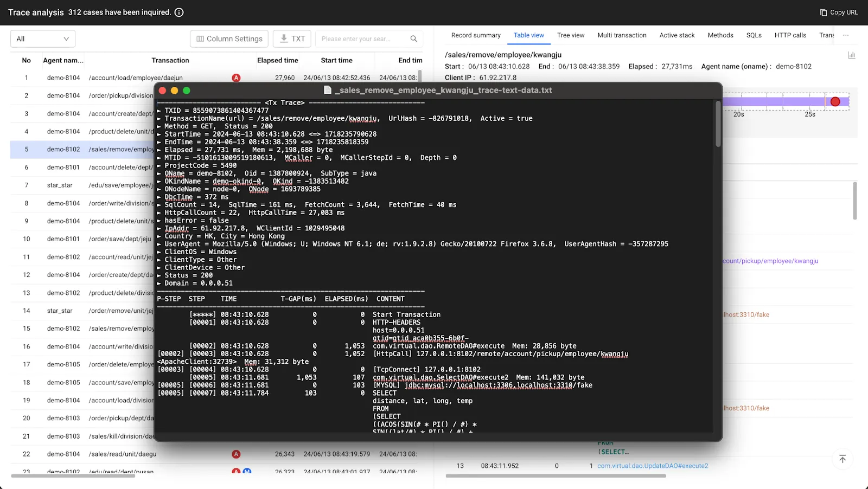Click the search magnifier icon
This screenshot has height=489, width=868.
tap(414, 39)
